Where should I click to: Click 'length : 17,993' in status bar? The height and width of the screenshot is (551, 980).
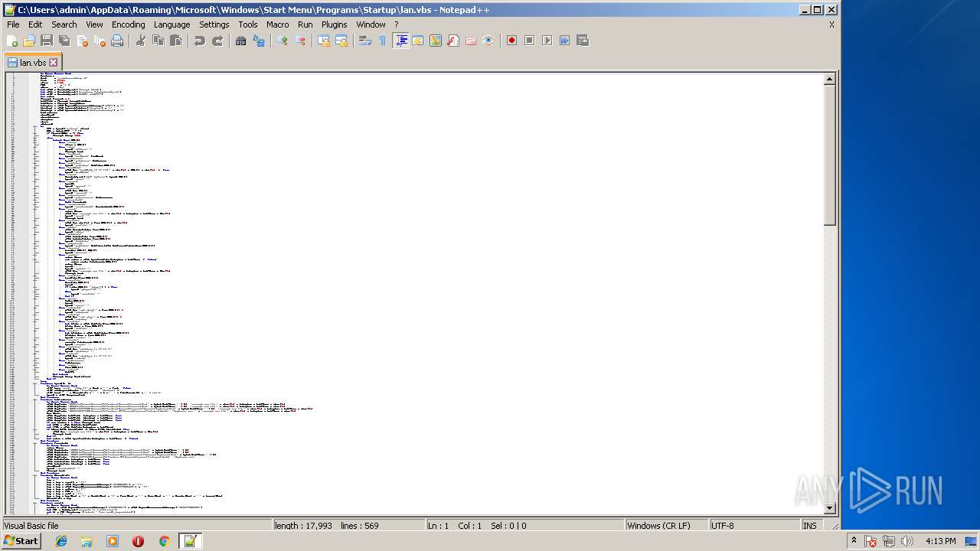304,526
